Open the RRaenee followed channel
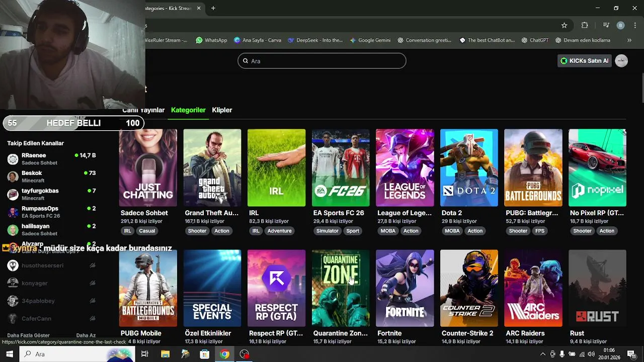The height and width of the screenshot is (362, 644). click(x=52, y=159)
